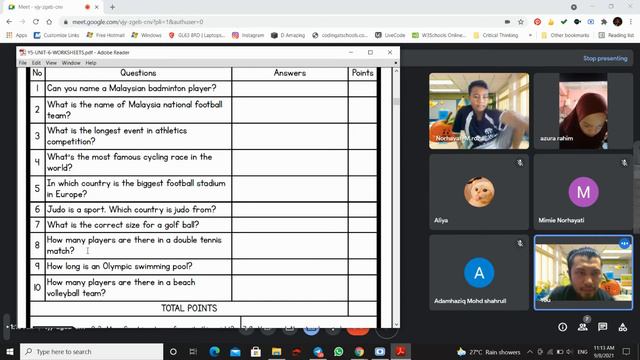Image resolution: width=640 pixels, height=360 pixels.
Task: Click taskbar clock showing 11:13 AM
Action: click(604, 351)
